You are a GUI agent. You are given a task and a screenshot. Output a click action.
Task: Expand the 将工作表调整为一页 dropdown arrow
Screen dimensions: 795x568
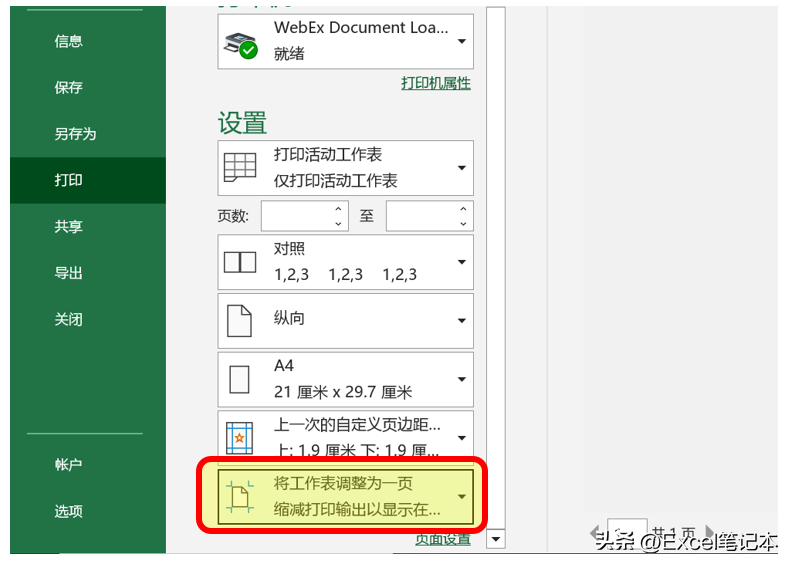461,496
